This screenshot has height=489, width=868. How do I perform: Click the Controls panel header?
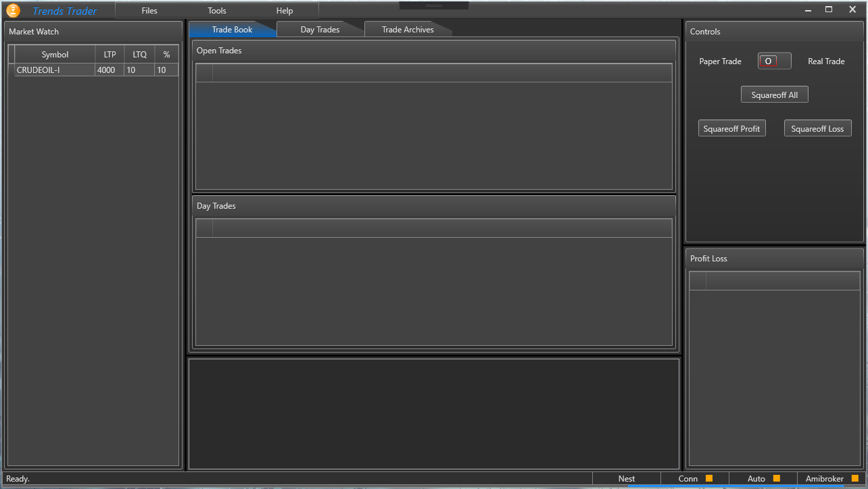775,32
